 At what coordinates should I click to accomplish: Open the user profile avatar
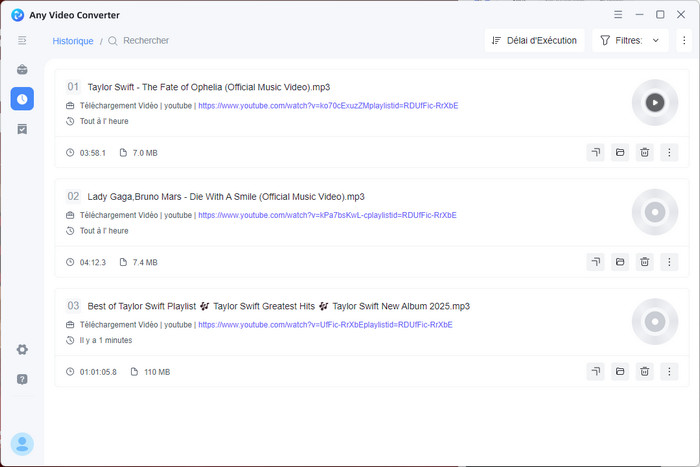[x=22, y=443]
